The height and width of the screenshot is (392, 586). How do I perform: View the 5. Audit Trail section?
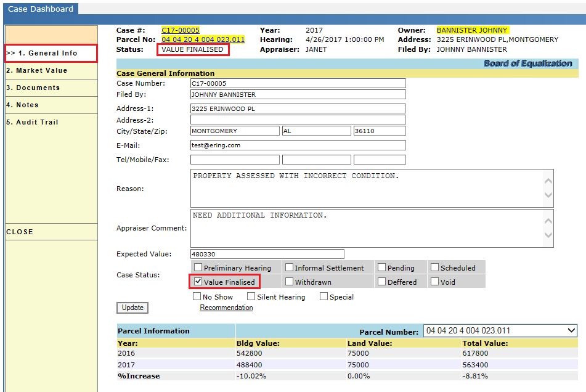[51, 122]
